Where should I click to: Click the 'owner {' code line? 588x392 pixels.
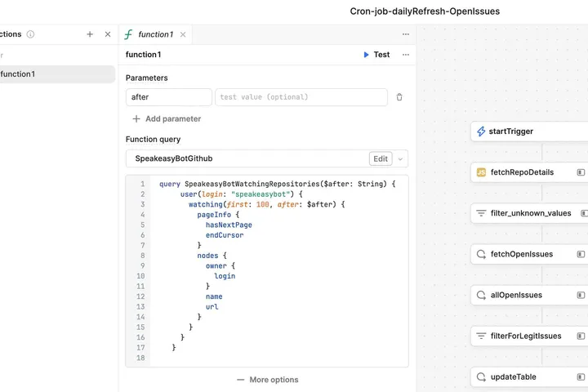(220, 265)
